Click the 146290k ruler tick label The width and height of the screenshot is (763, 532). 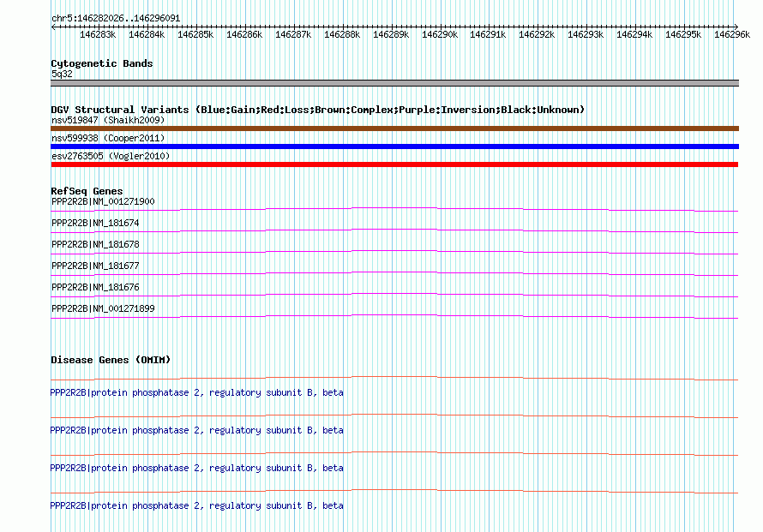coord(440,34)
